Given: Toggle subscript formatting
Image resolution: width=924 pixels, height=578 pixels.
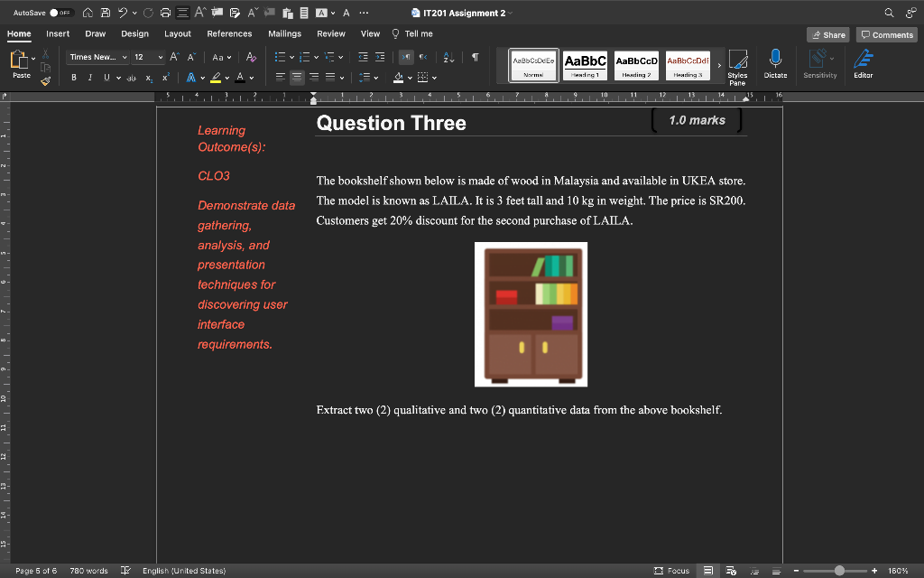Looking at the screenshot, I should pos(148,78).
